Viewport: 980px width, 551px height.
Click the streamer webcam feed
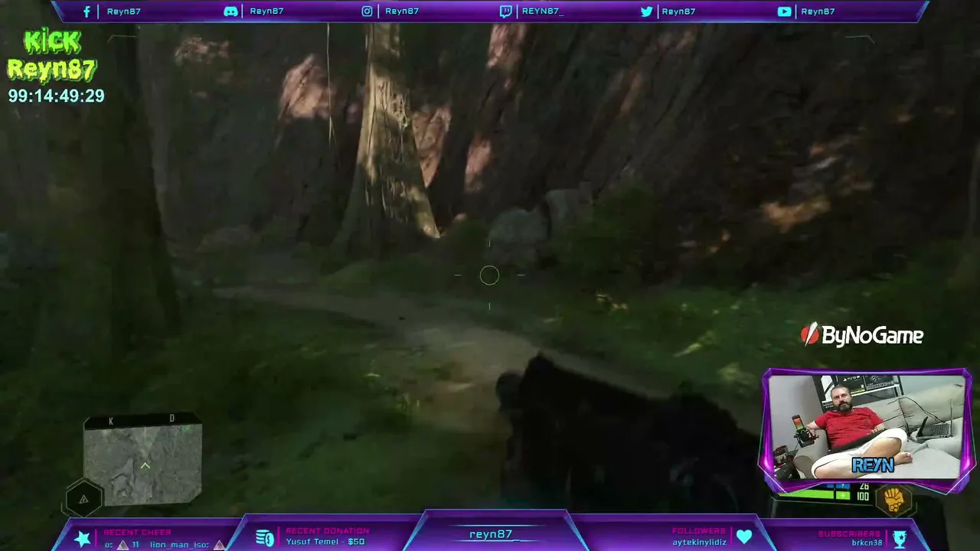(x=867, y=426)
